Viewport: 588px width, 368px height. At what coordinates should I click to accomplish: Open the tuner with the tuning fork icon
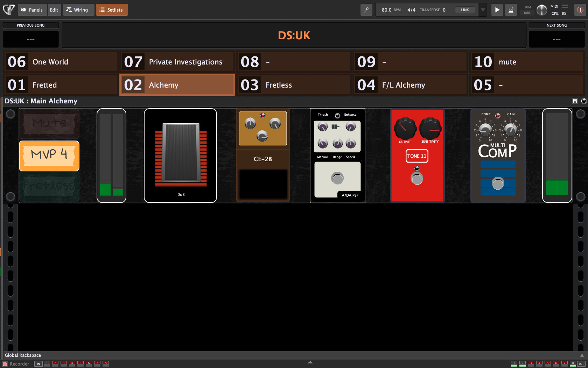(366, 10)
